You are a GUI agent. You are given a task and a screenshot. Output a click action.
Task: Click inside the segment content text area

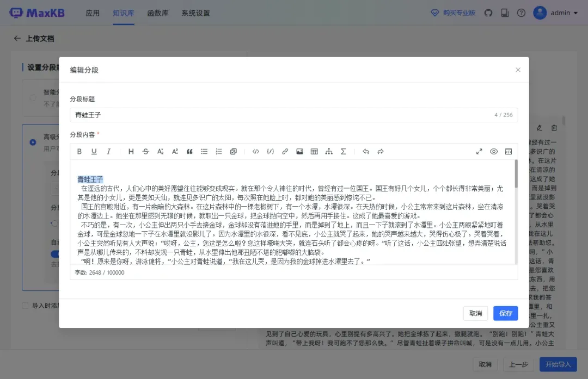point(292,213)
